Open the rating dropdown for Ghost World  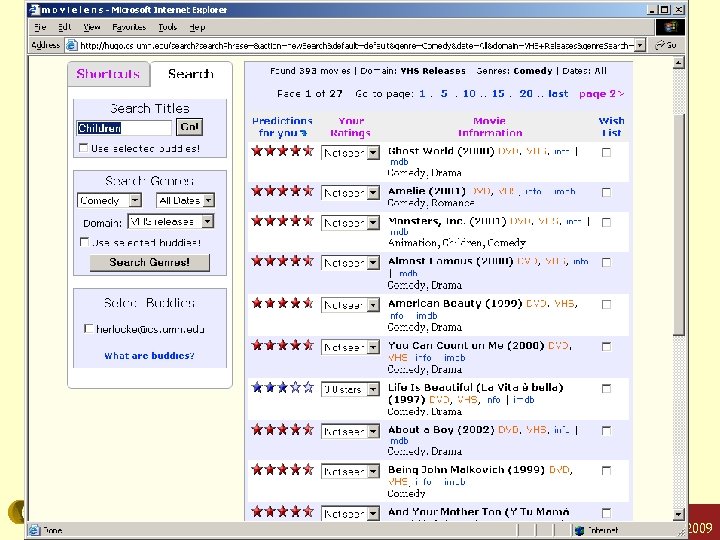350,153
